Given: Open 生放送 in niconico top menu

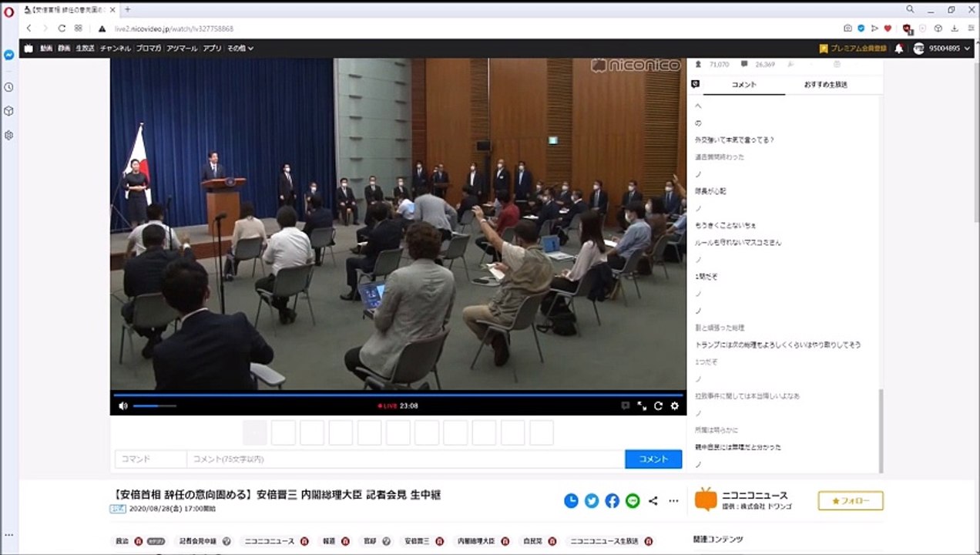Looking at the screenshot, I should [x=85, y=48].
